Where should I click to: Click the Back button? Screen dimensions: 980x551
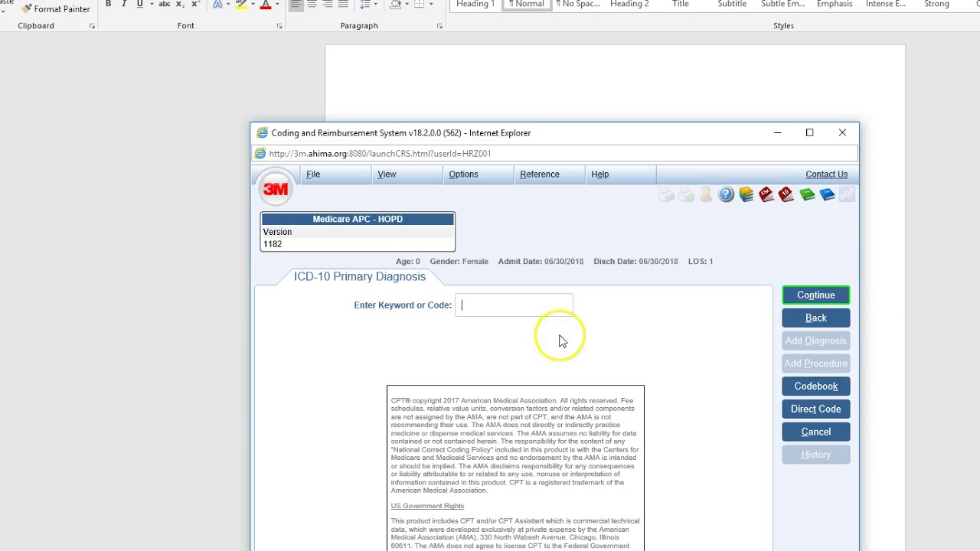[x=816, y=318]
